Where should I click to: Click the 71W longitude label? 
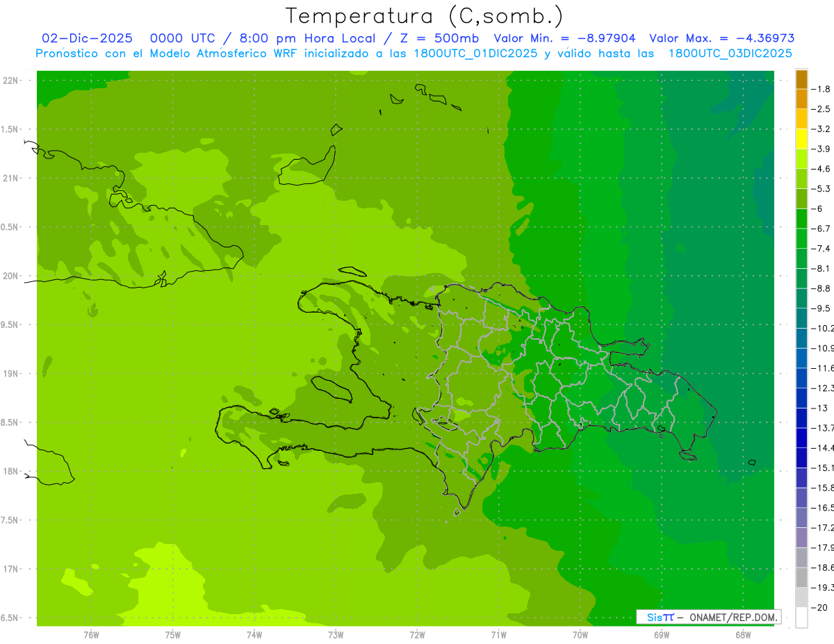tap(498, 634)
